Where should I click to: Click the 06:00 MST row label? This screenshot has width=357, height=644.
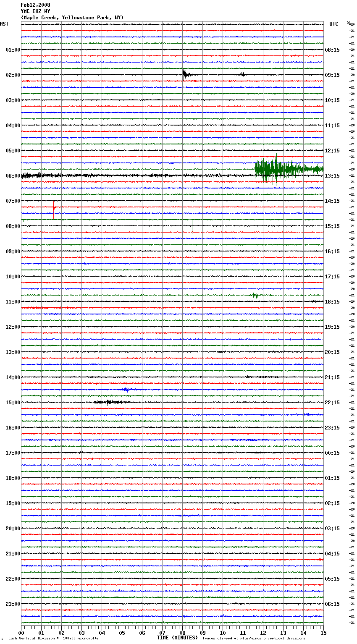(x=13, y=176)
